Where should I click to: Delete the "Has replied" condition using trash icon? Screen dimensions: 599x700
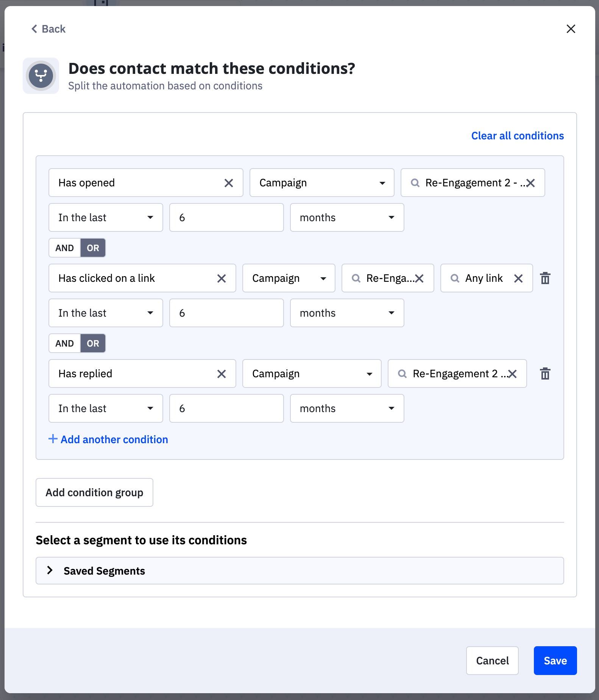[545, 374]
